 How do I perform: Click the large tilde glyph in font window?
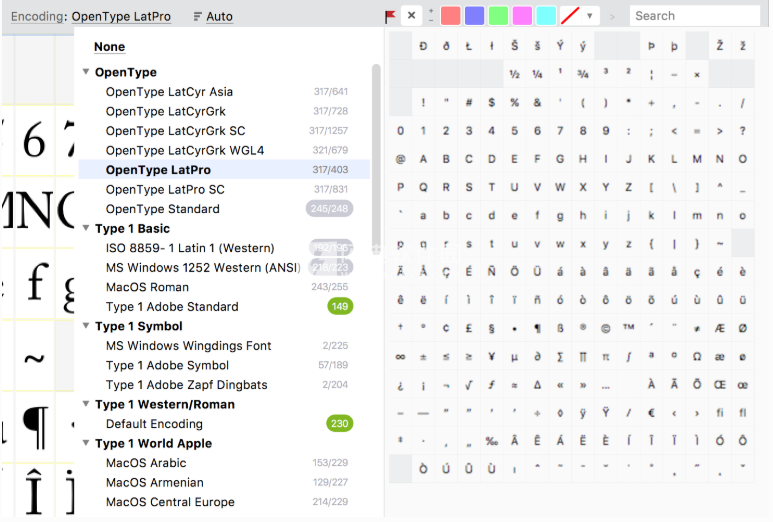[35, 358]
